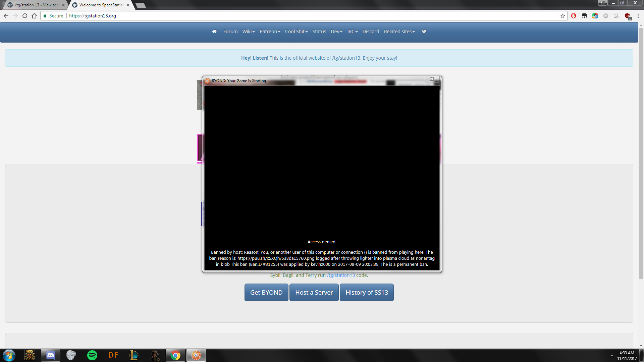The image size is (644, 362).
Task: Close the Welcome to SpaceStation tab
Action: click(x=128, y=5)
